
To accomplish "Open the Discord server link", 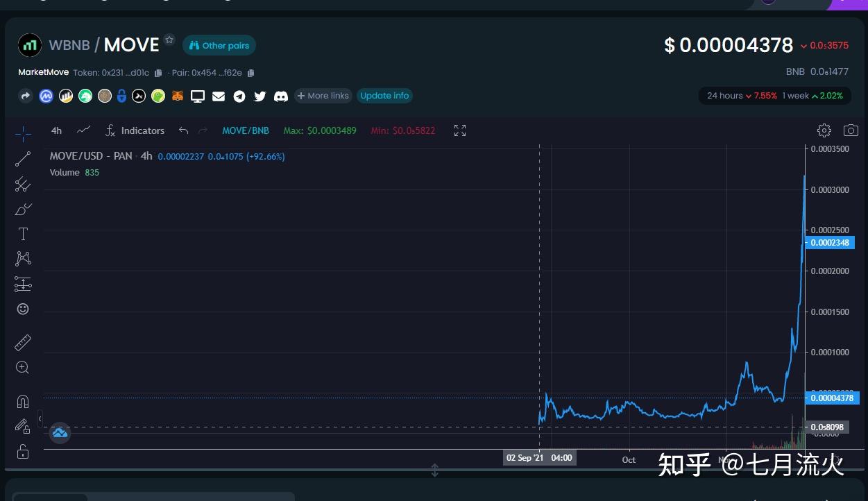I will [281, 96].
